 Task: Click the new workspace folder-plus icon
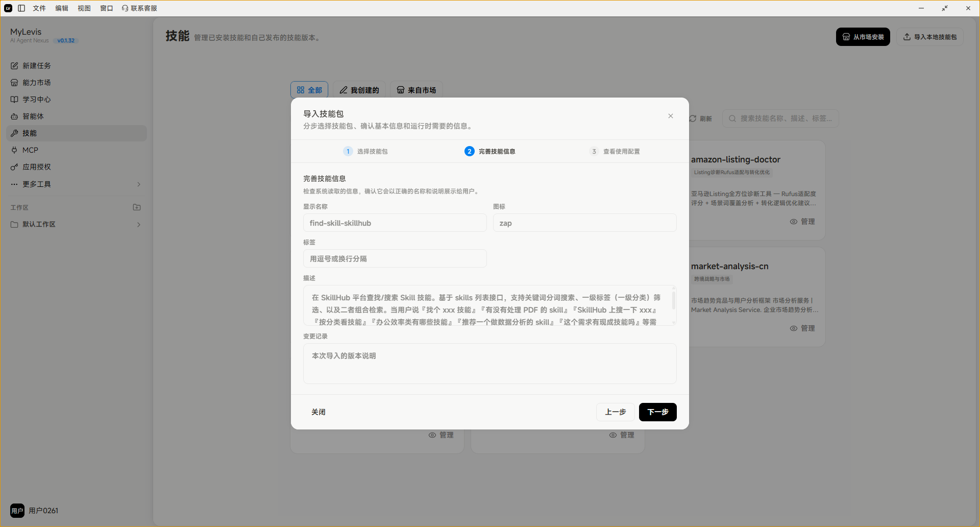click(x=137, y=207)
